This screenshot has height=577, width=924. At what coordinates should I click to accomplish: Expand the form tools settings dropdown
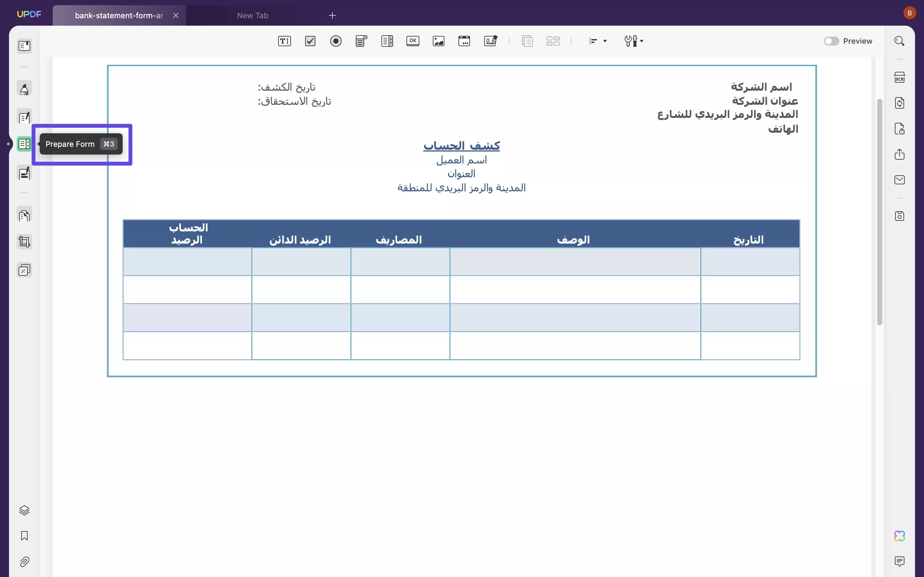pos(633,41)
